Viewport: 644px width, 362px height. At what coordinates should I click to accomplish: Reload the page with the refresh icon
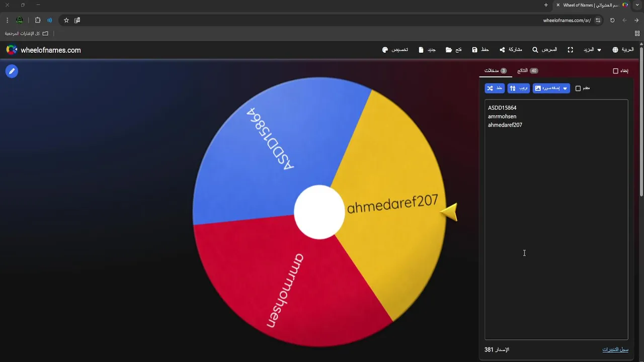coord(612,20)
